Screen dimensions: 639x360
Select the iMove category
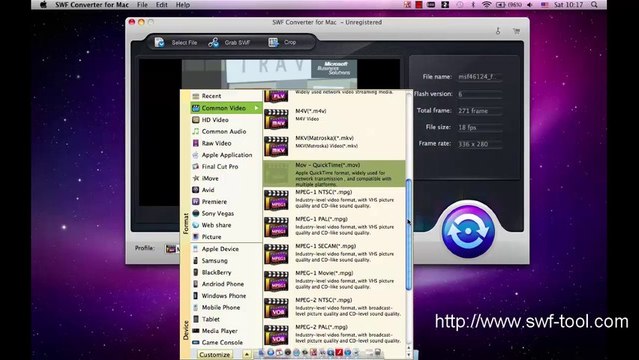pyautogui.click(x=226, y=178)
